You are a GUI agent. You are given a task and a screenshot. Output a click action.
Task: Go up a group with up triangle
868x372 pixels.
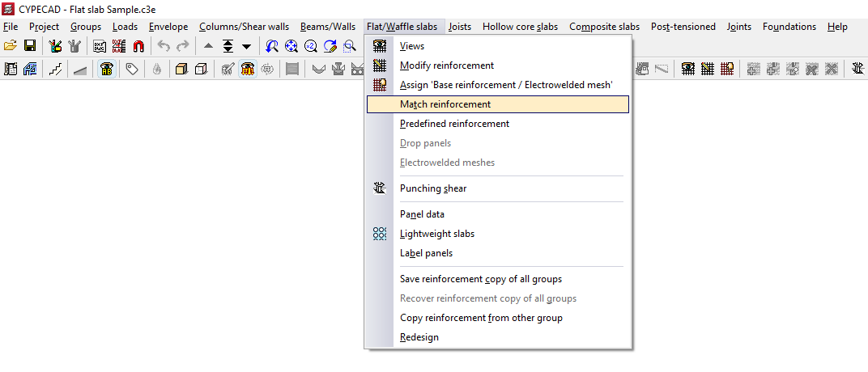point(208,46)
